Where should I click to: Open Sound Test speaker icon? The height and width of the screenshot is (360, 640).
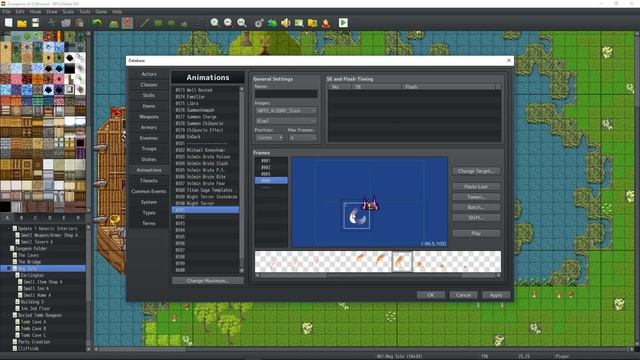(x=286, y=23)
